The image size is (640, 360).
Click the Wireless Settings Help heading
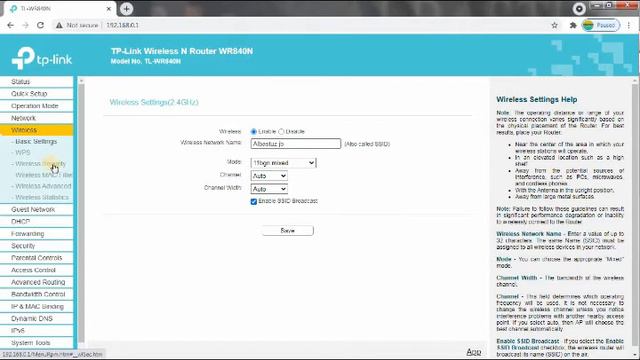[x=536, y=100]
